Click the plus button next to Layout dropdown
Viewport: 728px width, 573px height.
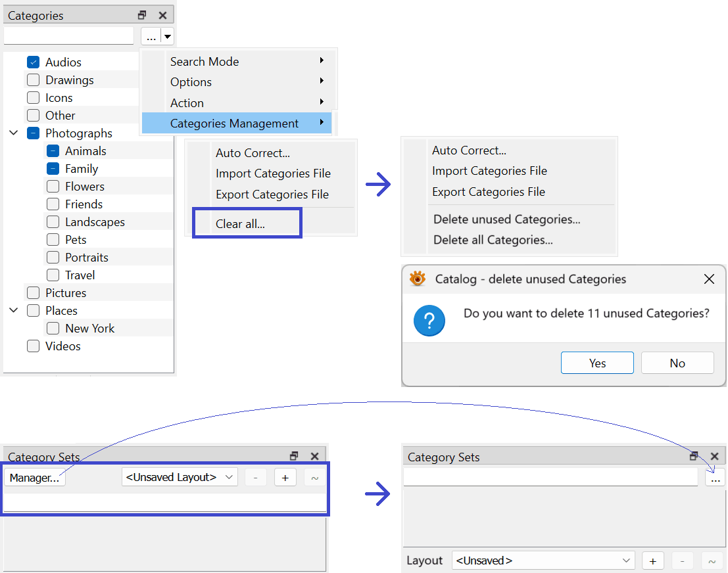(653, 561)
